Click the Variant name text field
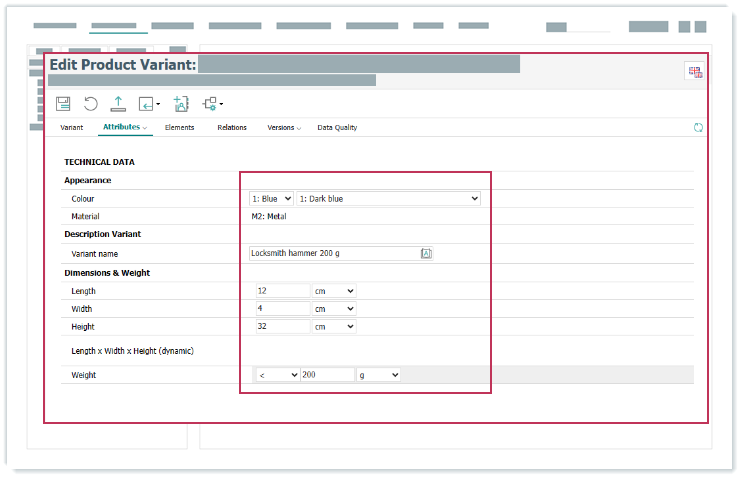Viewport: 742px width, 479px height. pyautogui.click(x=334, y=254)
